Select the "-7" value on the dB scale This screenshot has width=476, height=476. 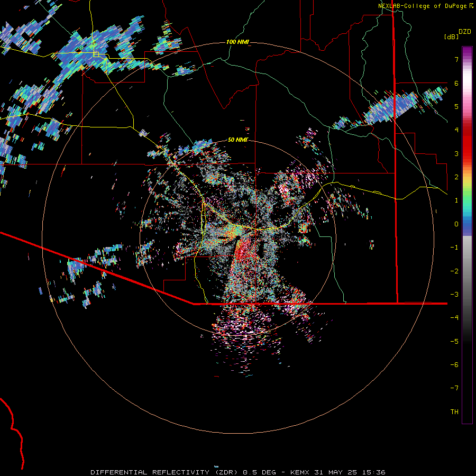pos(454,388)
